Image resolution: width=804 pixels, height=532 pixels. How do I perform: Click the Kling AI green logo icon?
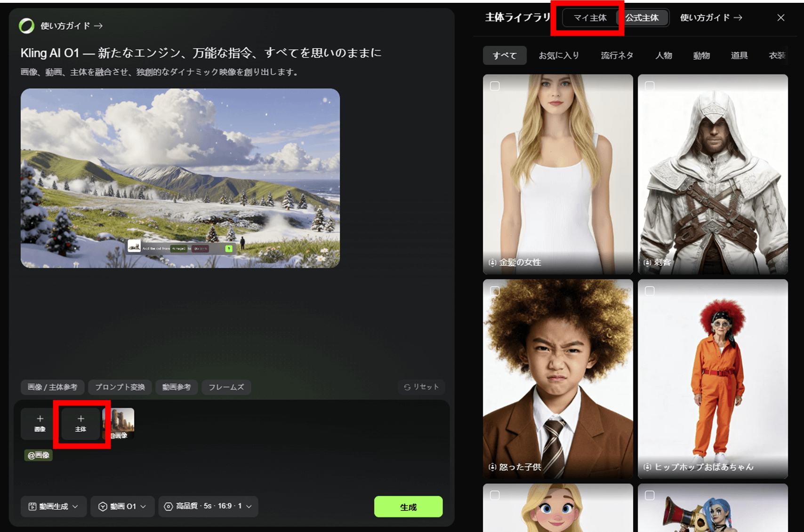(26, 26)
